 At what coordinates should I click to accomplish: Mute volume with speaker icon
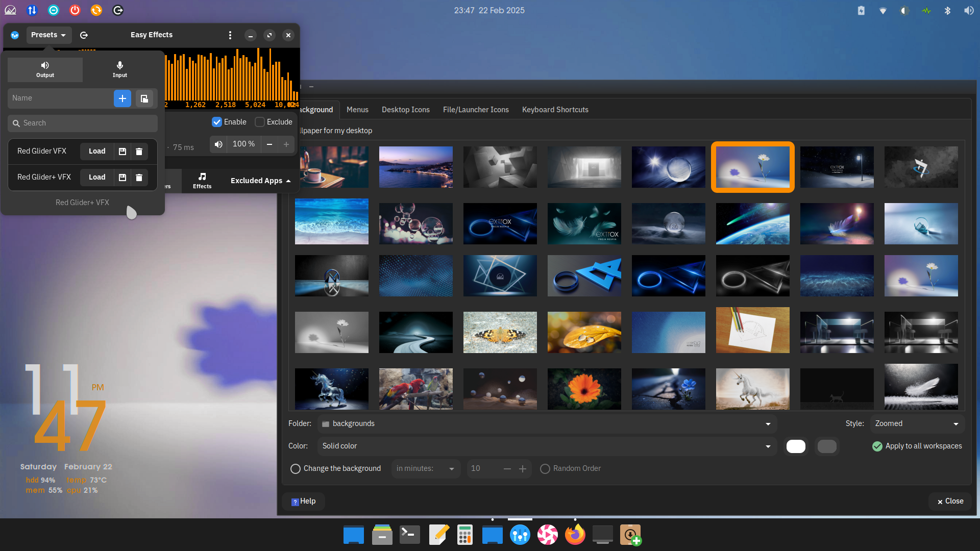(218, 144)
